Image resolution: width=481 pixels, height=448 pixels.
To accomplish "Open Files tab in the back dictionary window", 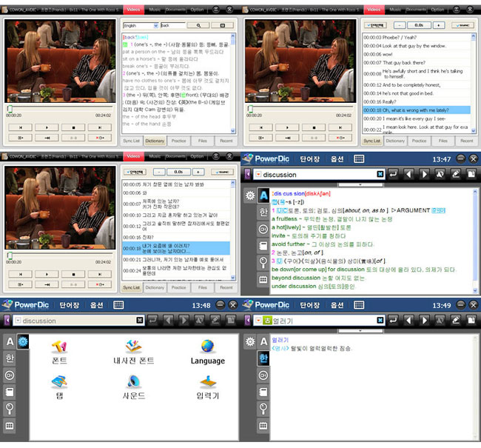I will click(x=203, y=141).
